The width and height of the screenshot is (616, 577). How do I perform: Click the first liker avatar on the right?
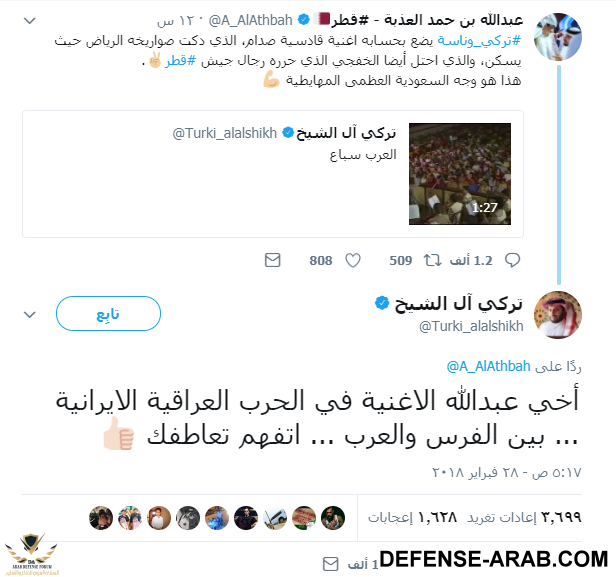click(333, 518)
